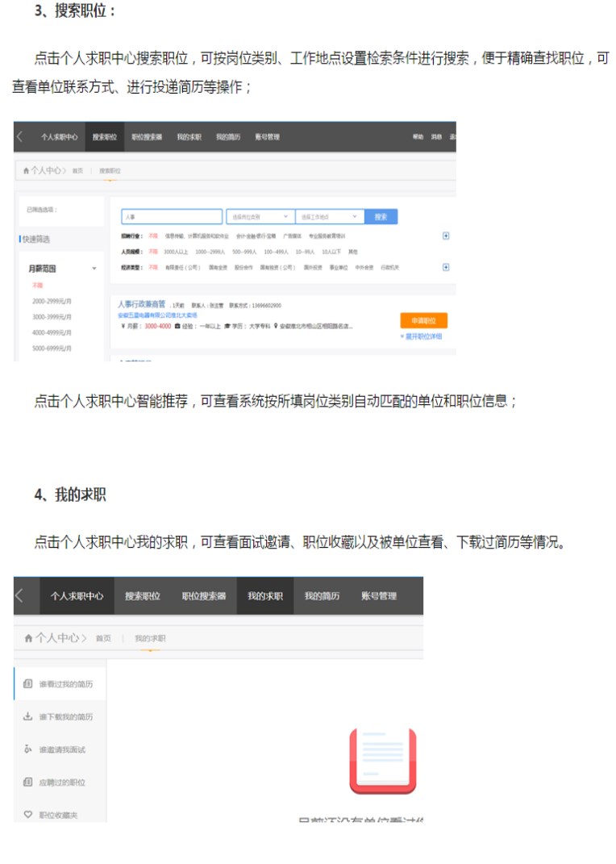616x864 pixels.
Task: Click the blue 搜索 button
Action: 381,217
